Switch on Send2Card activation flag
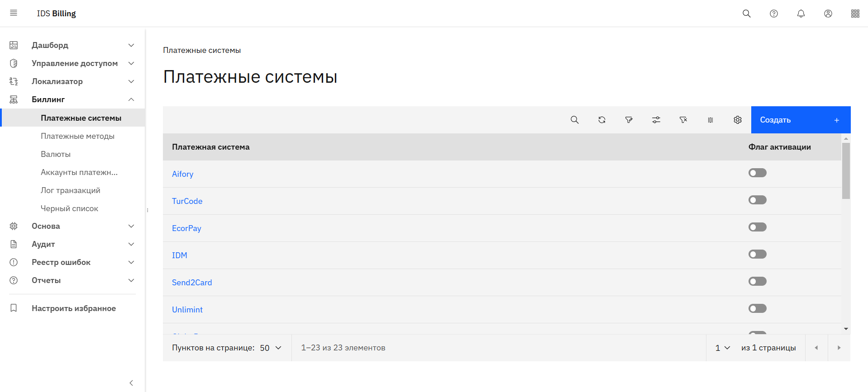Image resolution: width=868 pixels, height=392 pixels. point(757,281)
